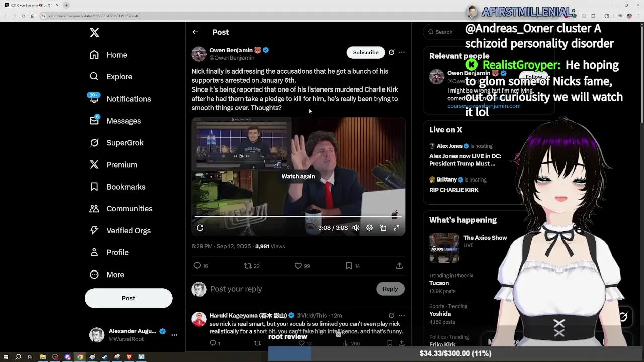Screen dimensions: 644x362
Task: Open File Explorer from the taskbar
Action: click(x=43, y=357)
